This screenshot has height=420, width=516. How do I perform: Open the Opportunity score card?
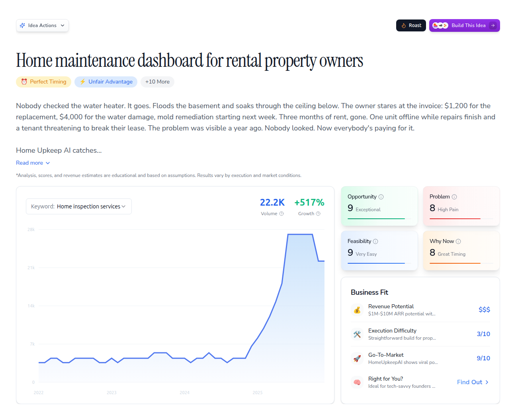(x=379, y=206)
